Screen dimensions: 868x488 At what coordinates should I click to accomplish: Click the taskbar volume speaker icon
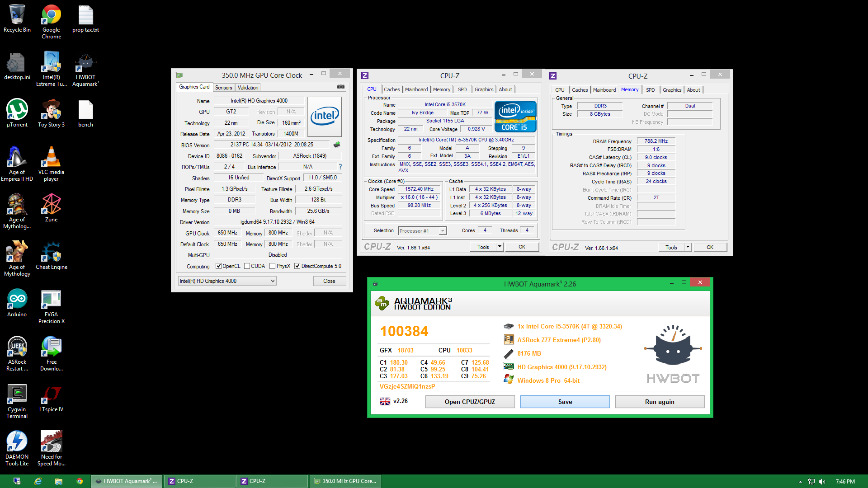822,482
